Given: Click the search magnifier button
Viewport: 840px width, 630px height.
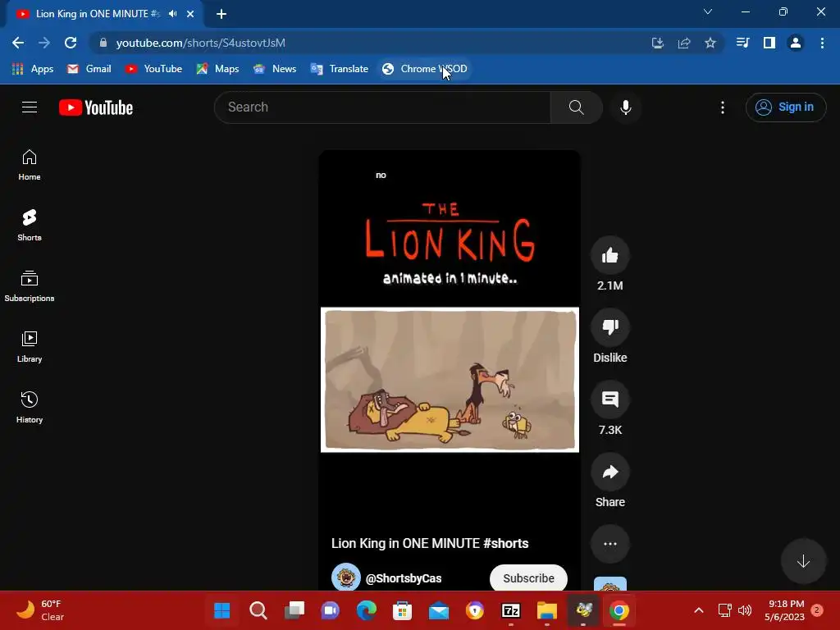Looking at the screenshot, I should coord(577,107).
